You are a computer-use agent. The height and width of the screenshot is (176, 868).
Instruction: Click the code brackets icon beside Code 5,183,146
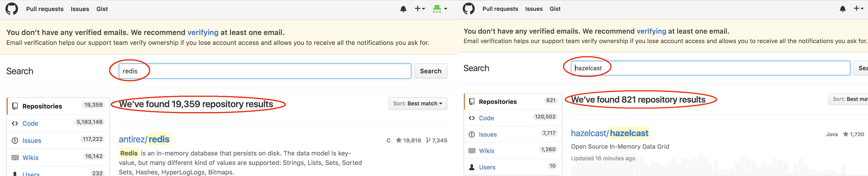15,123
